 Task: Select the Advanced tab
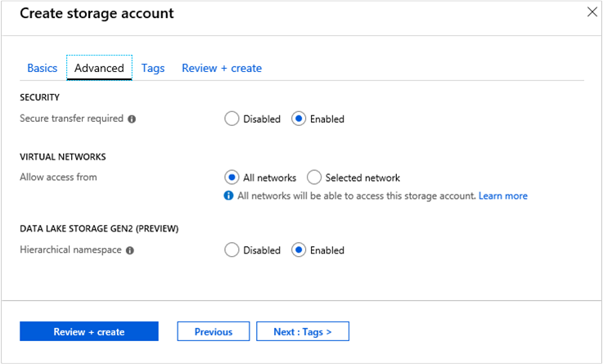click(99, 68)
